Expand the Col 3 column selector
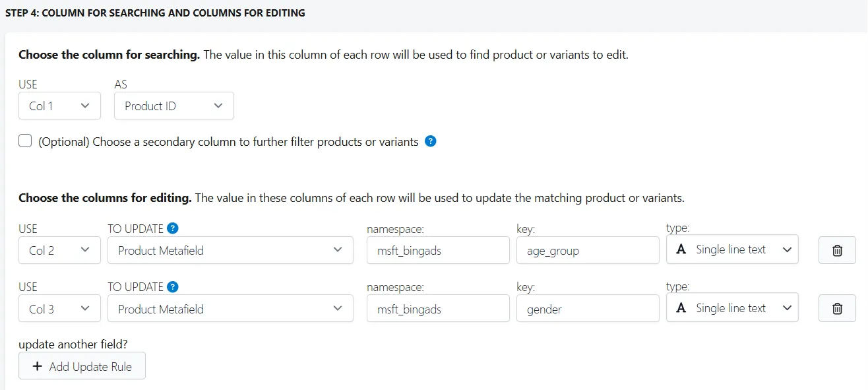 coord(59,308)
